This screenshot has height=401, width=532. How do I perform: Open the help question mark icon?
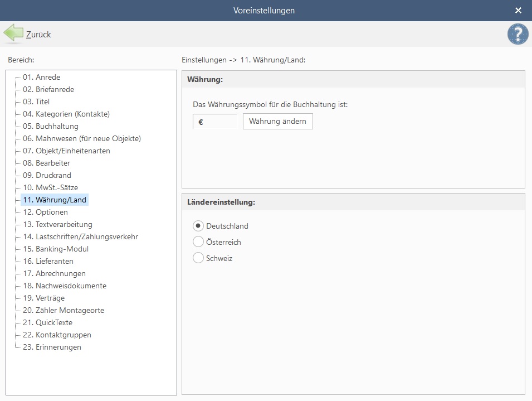[518, 34]
